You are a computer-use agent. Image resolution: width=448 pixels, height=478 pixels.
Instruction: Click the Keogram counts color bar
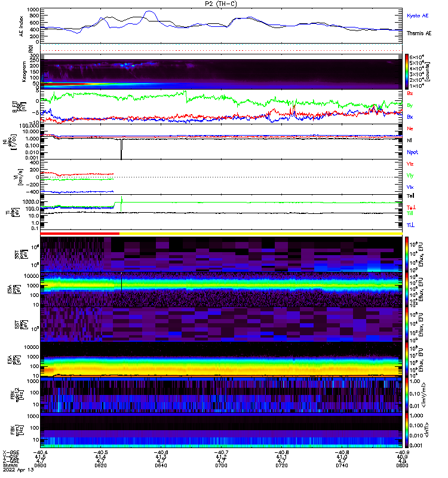407,72
